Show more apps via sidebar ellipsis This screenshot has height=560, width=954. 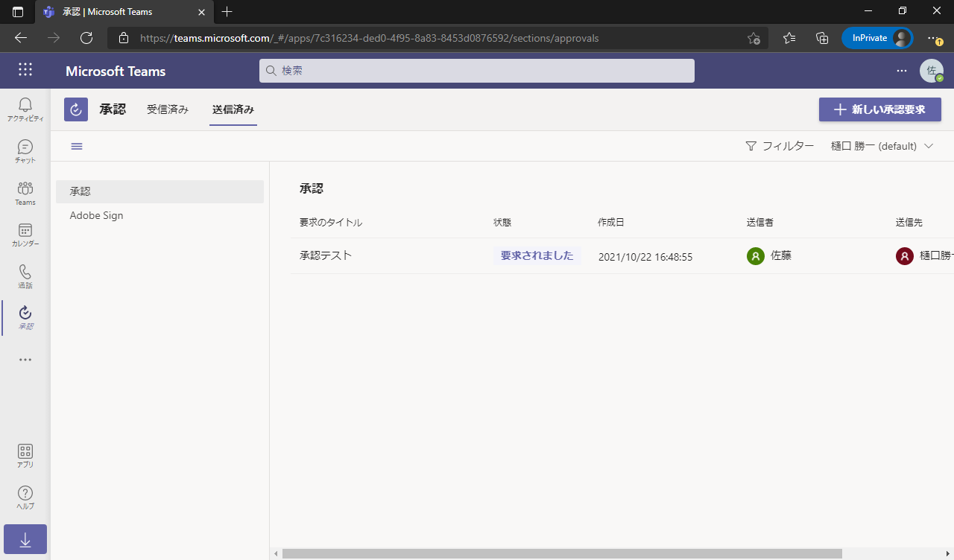point(25,360)
